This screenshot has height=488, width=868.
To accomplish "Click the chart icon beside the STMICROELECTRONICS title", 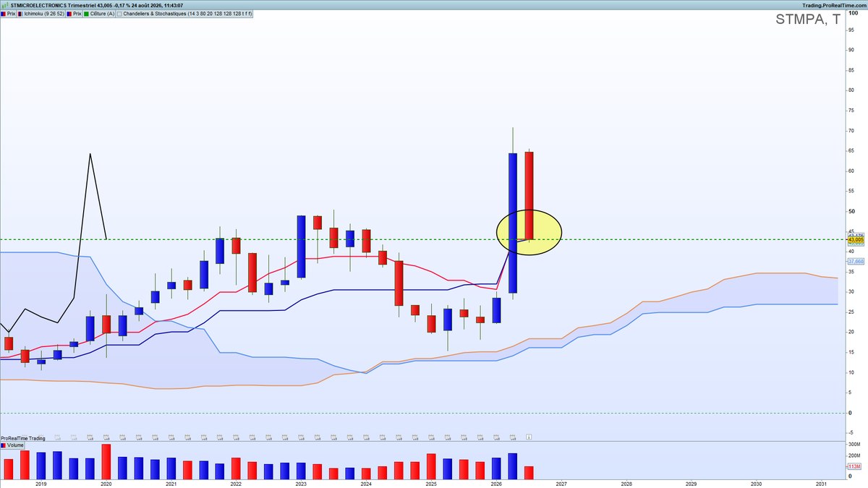I will [x=5, y=5].
